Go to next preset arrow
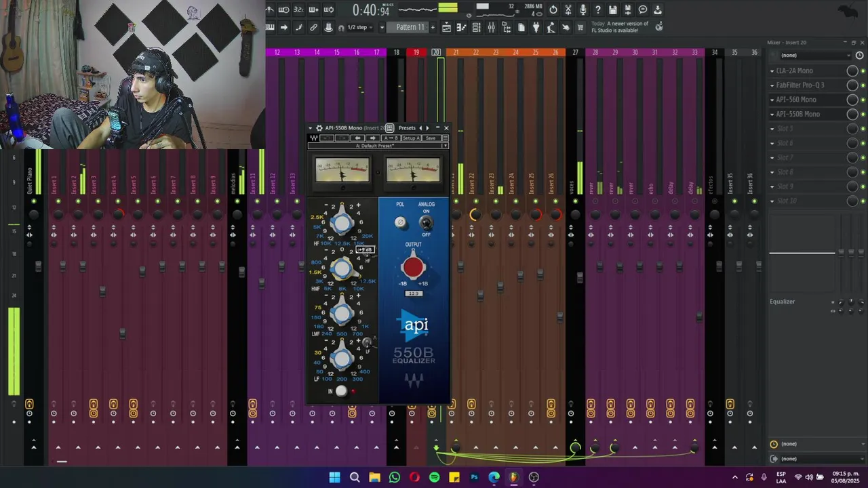This screenshot has width=868, height=488. [x=427, y=128]
